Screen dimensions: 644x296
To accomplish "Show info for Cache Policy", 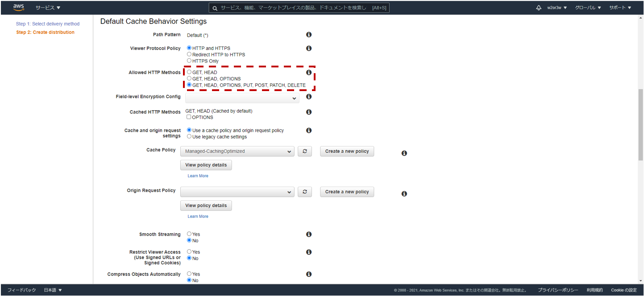I will [x=404, y=153].
